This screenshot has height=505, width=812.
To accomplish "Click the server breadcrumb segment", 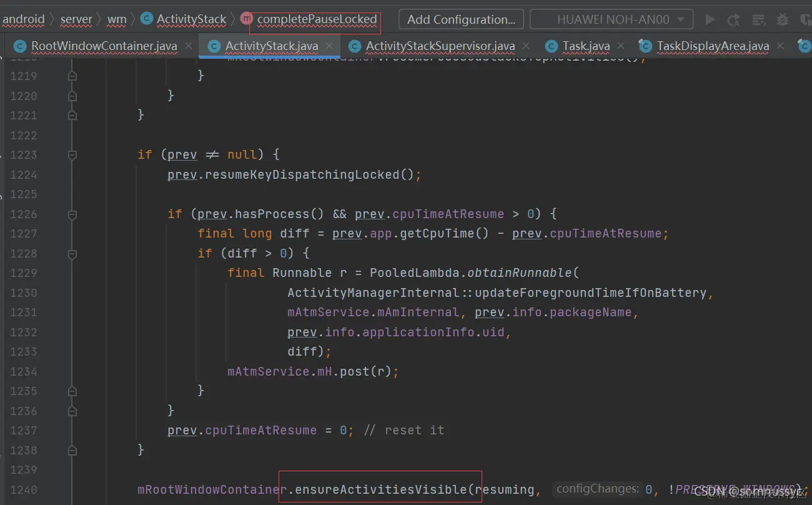I will pyautogui.click(x=76, y=19).
